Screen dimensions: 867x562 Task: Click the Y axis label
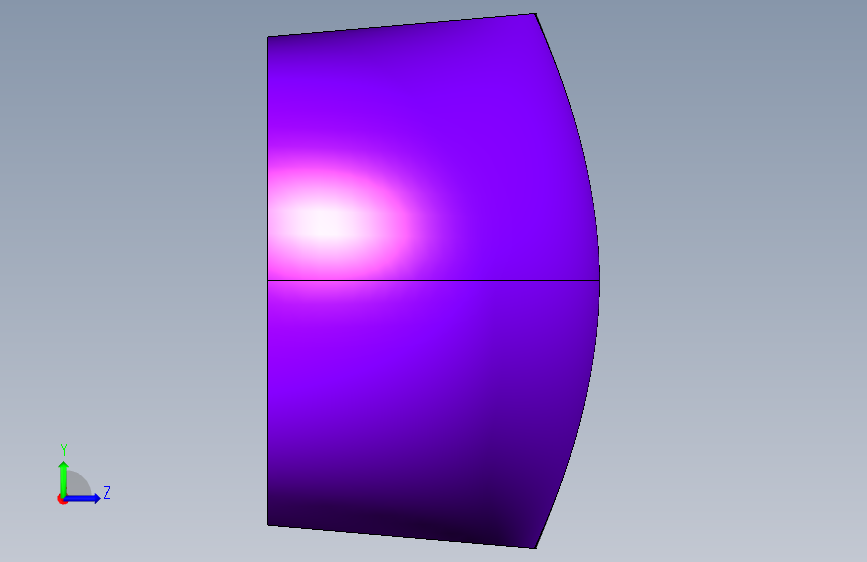64,450
